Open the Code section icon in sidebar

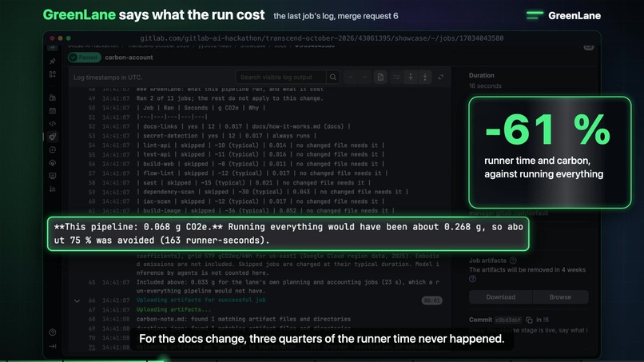click(53, 124)
